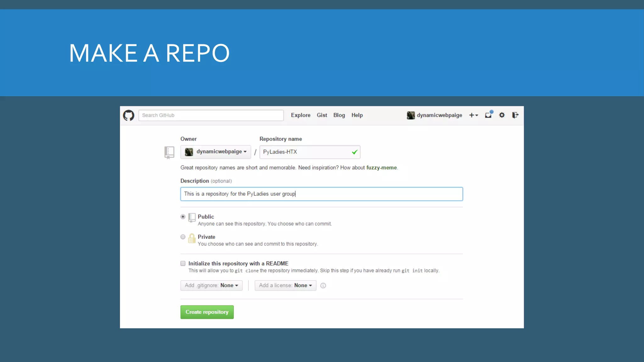Click the repository book icon beside Owner
This screenshot has height=362, width=644.
(x=169, y=152)
